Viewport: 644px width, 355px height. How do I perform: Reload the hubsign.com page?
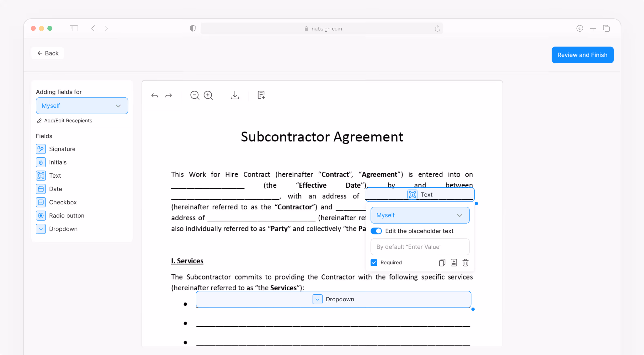[x=437, y=29]
